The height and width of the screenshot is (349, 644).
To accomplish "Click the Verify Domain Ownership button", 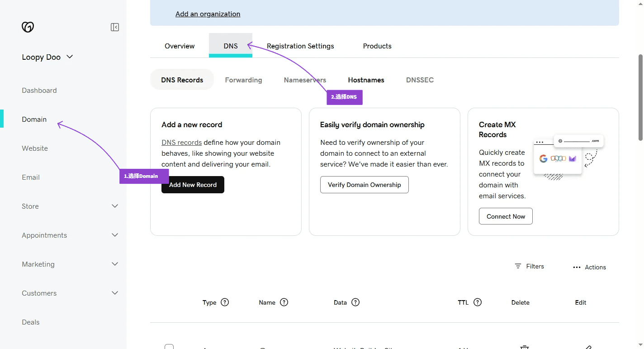I will (x=364, y=185).
